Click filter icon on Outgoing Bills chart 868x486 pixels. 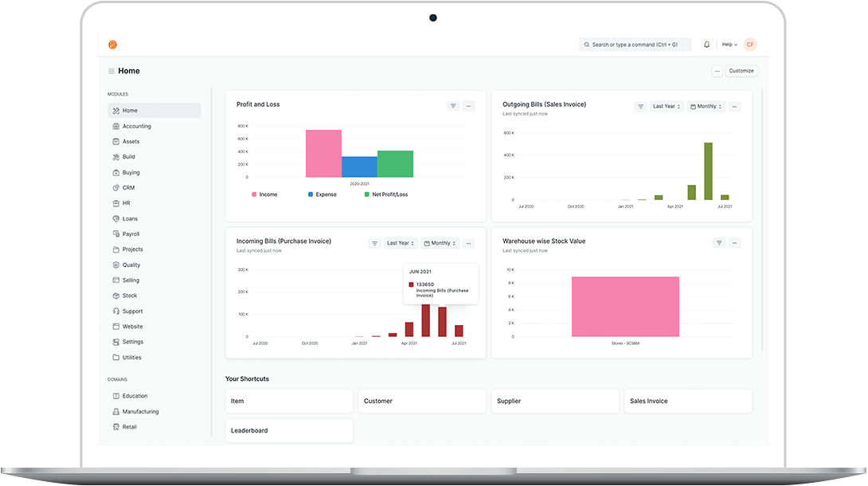click(640, 107)
